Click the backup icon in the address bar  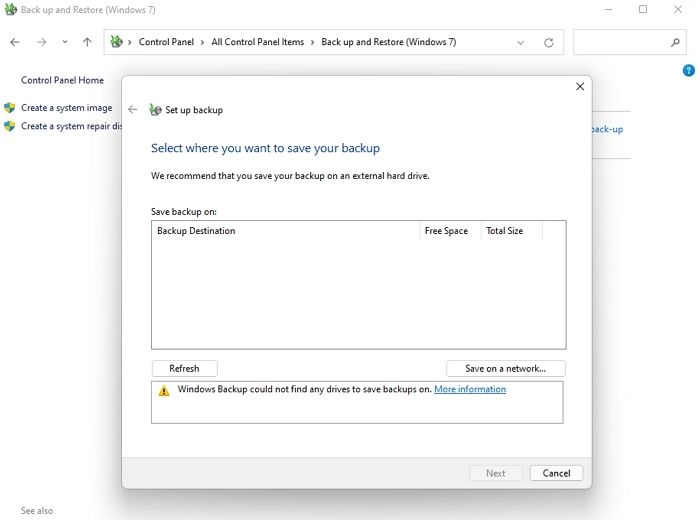[x=117, y=42]
